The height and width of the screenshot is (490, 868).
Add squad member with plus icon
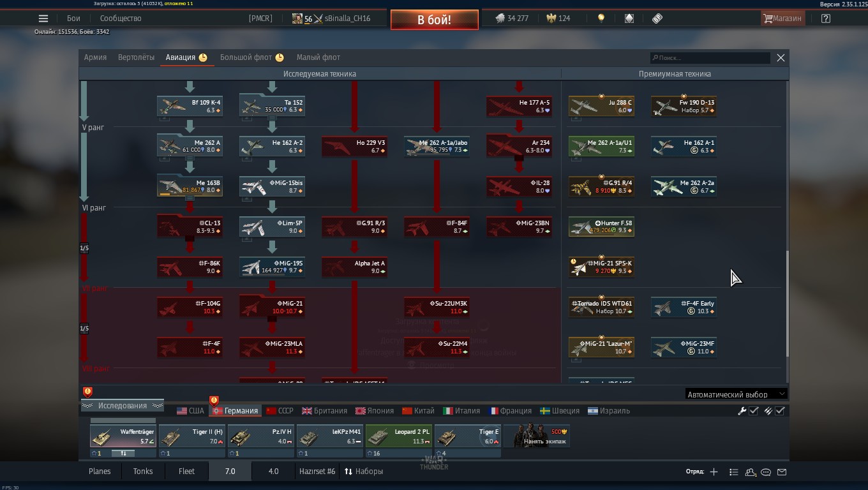pyautogui.click(x=714, y=471)
